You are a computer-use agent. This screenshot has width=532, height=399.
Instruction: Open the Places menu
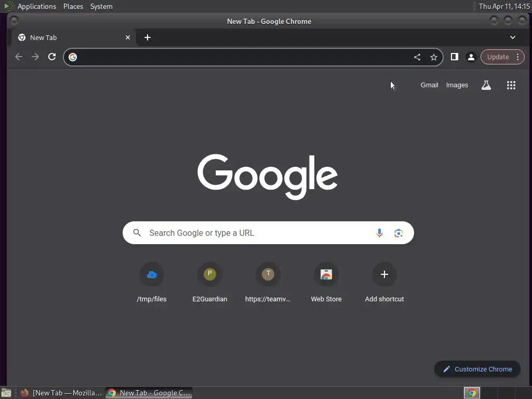[73, 6]
